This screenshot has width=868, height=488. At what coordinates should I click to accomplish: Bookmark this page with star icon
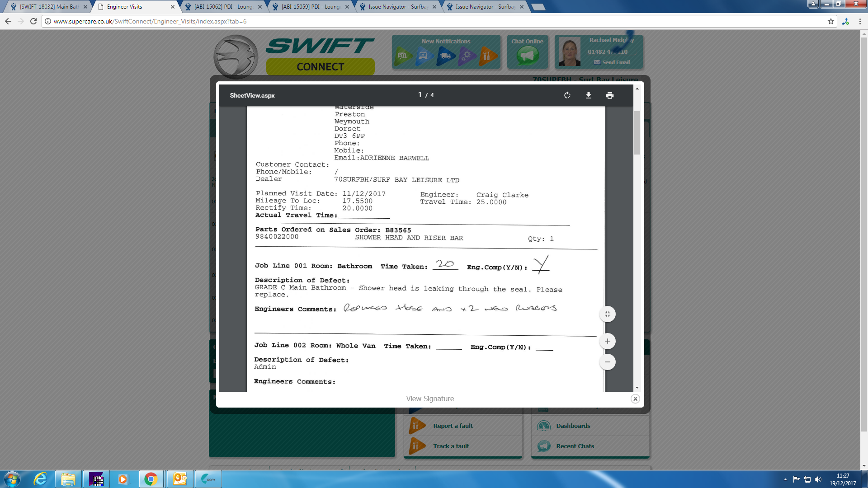coord(831,21)
